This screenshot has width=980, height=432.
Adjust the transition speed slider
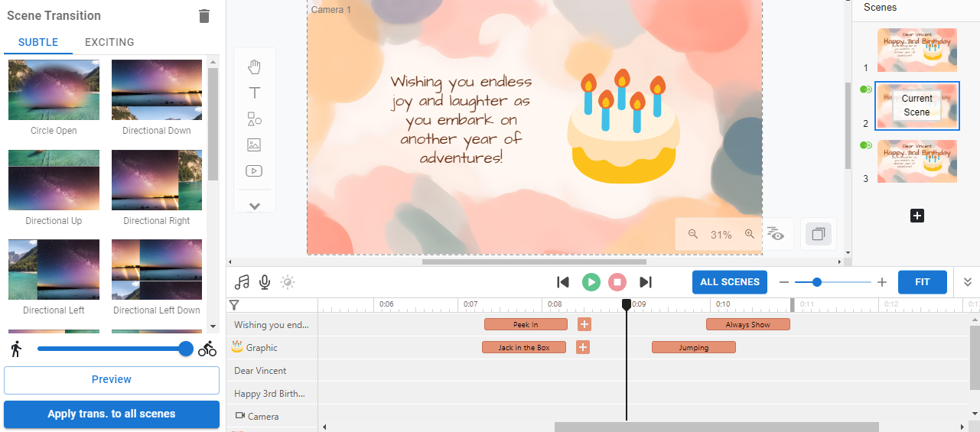(185, 349)
